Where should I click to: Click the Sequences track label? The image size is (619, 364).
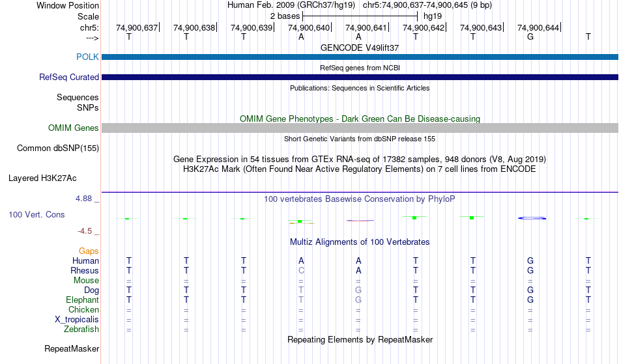click(x=78, y=98)
